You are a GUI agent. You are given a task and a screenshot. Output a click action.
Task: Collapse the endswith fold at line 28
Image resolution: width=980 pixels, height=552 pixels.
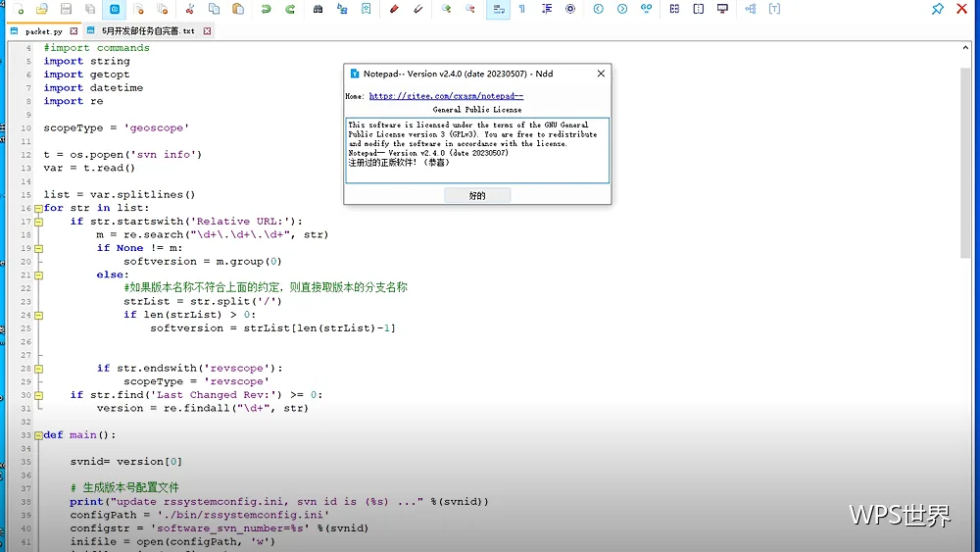(38, 369)
